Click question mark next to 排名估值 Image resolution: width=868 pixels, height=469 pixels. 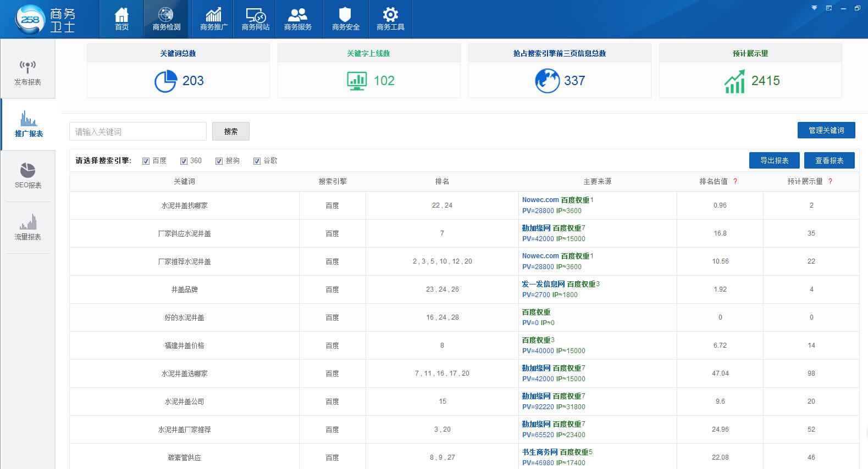tap(735, 182)
